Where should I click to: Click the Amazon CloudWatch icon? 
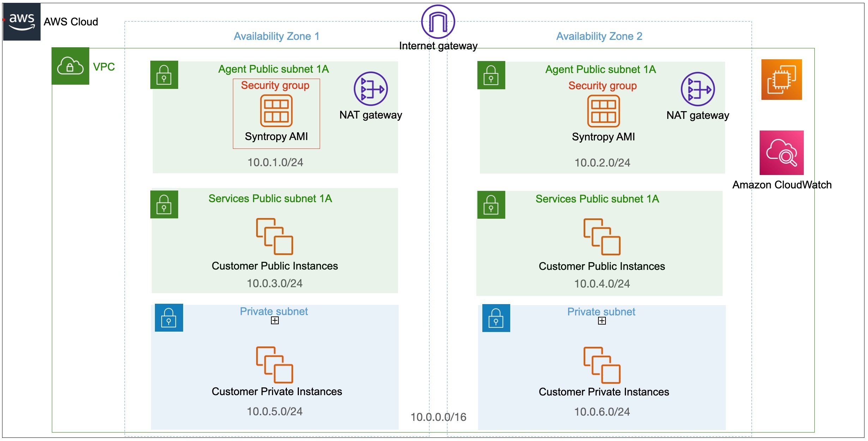point(782,153)
